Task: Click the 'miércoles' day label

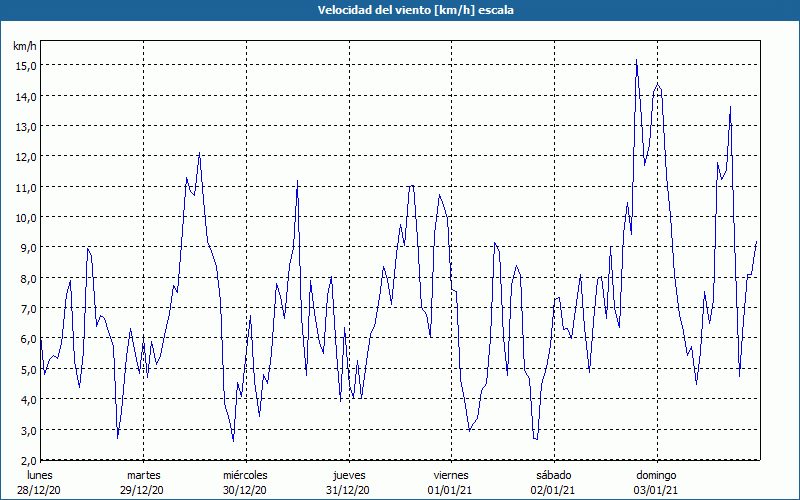Action: 245,475
